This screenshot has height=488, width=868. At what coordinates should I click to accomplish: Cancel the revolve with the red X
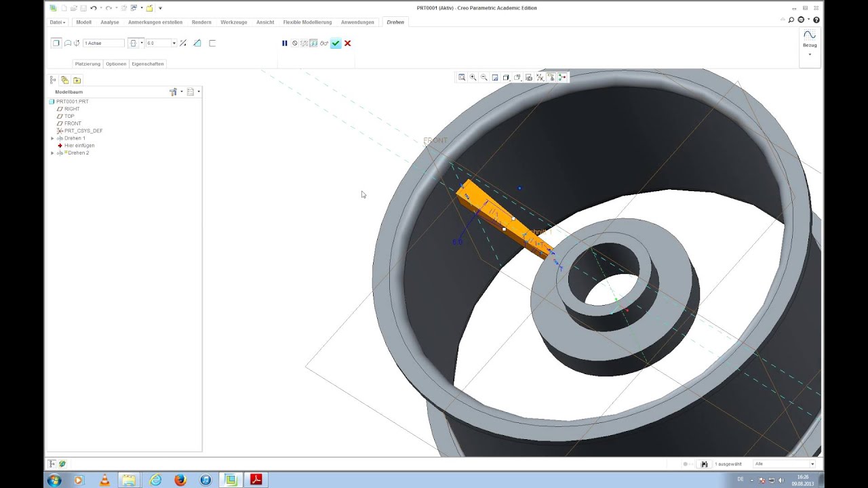click(347, 43)
